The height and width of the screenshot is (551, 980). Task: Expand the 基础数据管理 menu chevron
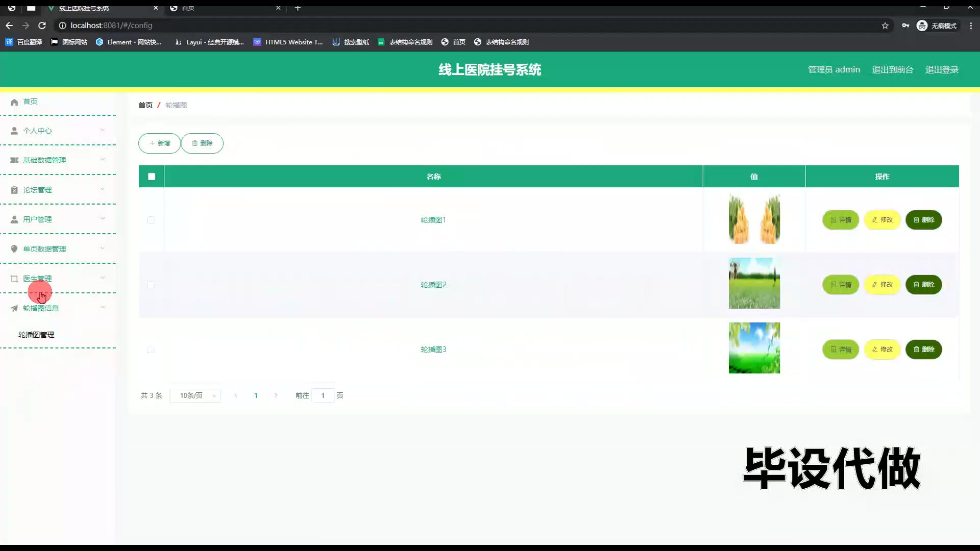coord(103,160)
